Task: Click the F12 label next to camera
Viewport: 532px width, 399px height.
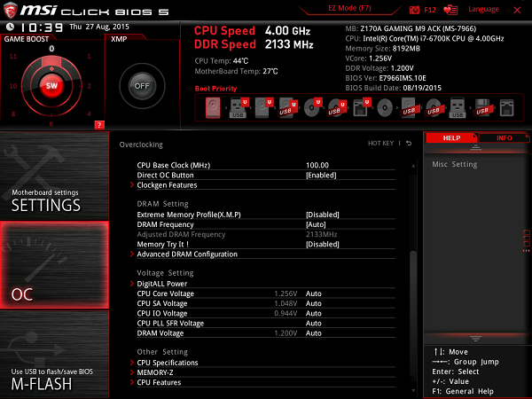Action: click(x=430, y=10)
